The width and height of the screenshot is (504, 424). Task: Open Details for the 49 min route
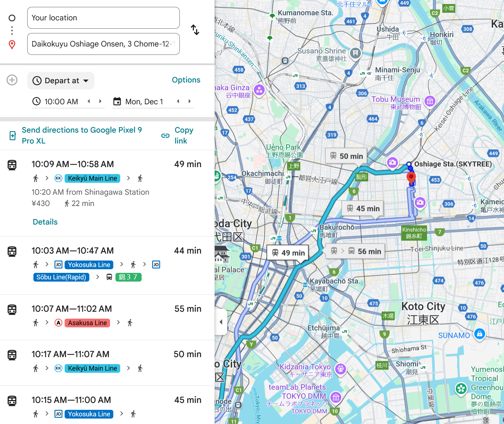[x=45, y=222]
